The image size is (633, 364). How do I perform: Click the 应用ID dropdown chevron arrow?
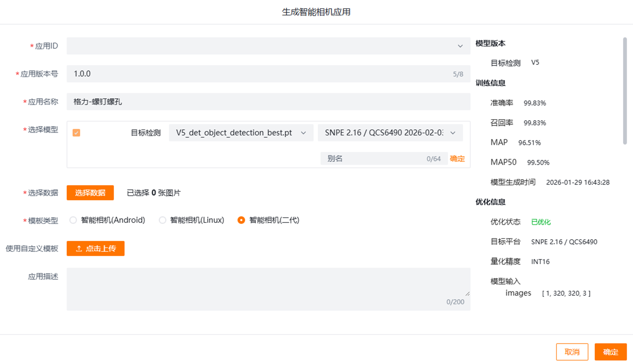[x=460, y=46]
